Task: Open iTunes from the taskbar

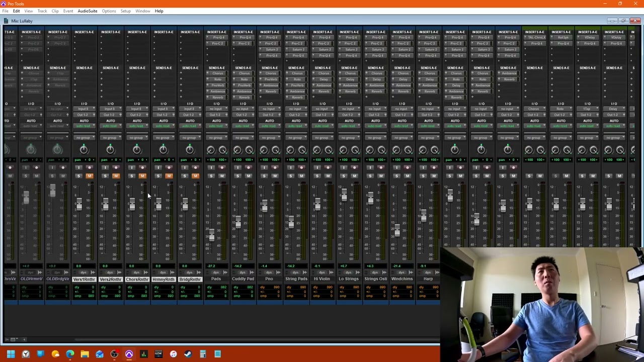Action: [173, 354]
